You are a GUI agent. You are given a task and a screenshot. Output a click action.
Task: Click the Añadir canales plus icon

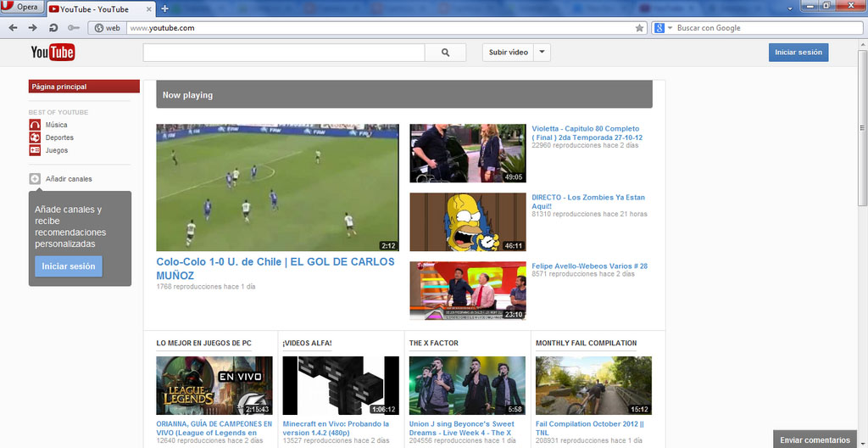(35, 178)
